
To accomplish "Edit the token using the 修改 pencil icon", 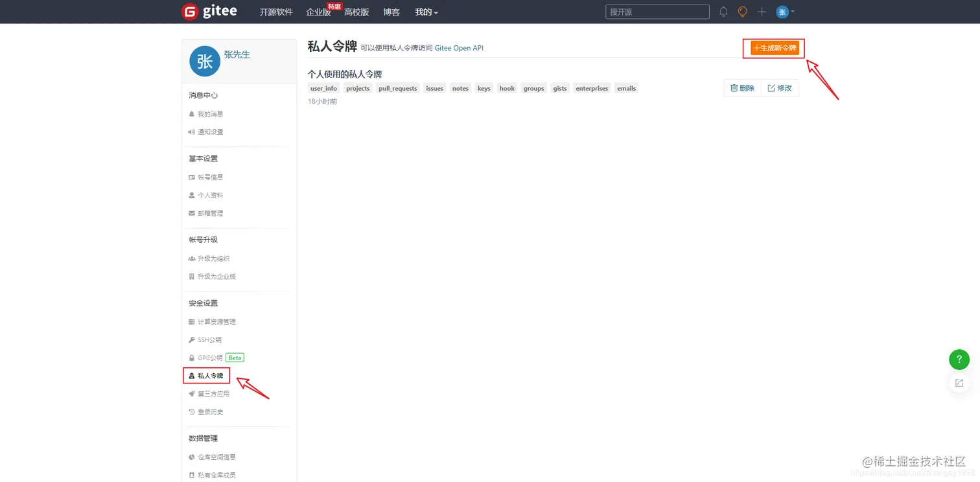I will click(x=779, y=87).
